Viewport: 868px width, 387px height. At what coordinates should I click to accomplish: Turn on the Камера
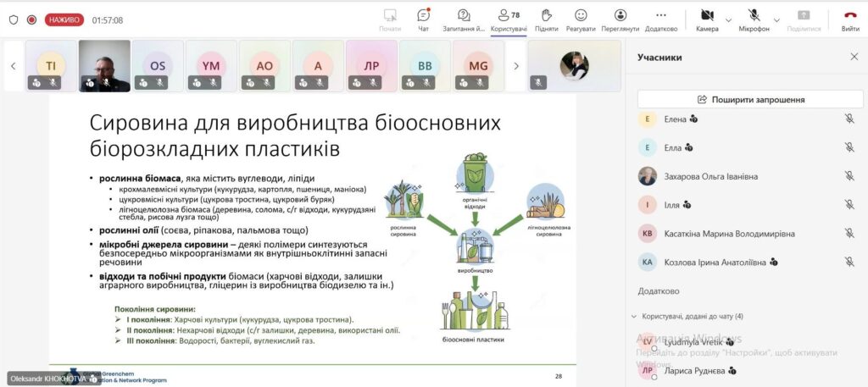(x=707, y=20)
